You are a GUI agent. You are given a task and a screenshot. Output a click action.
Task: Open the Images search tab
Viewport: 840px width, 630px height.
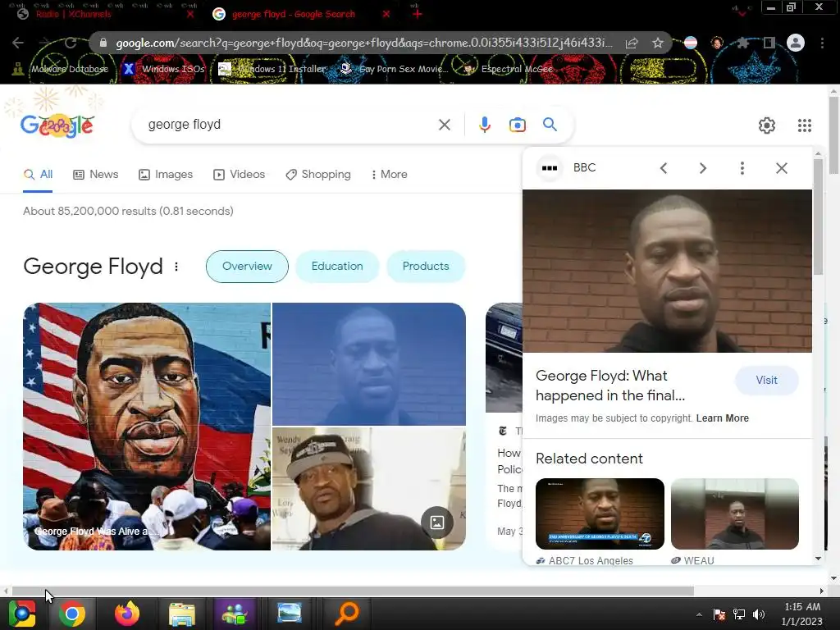[166, 174]
